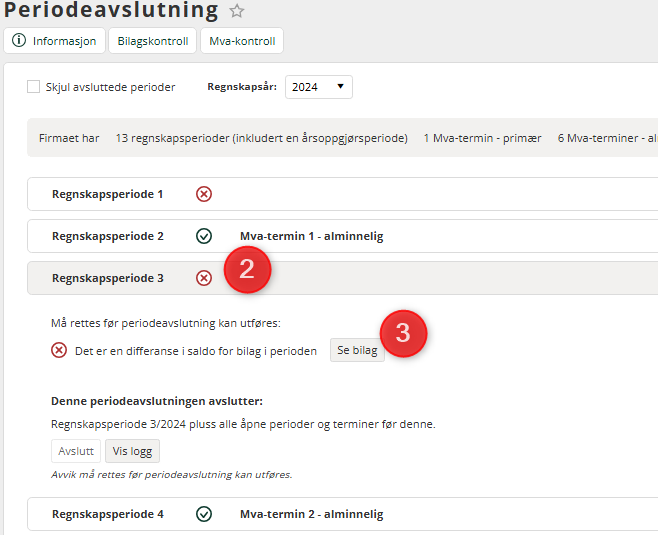The width and height of the screenshot is (658, 535).
Task: Click green check icon for Regnskapsperiode 2
Action: click(204, 236)
